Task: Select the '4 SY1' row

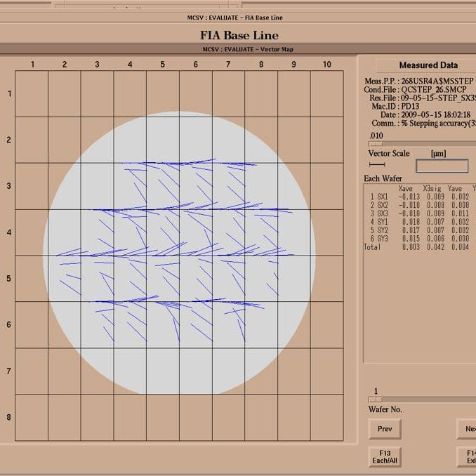Action: 420,222
